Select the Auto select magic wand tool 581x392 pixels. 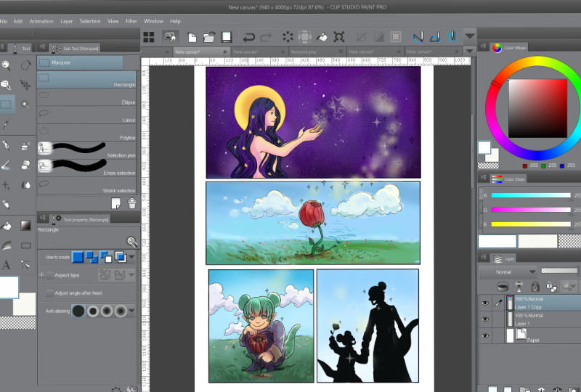click(25, 104)
